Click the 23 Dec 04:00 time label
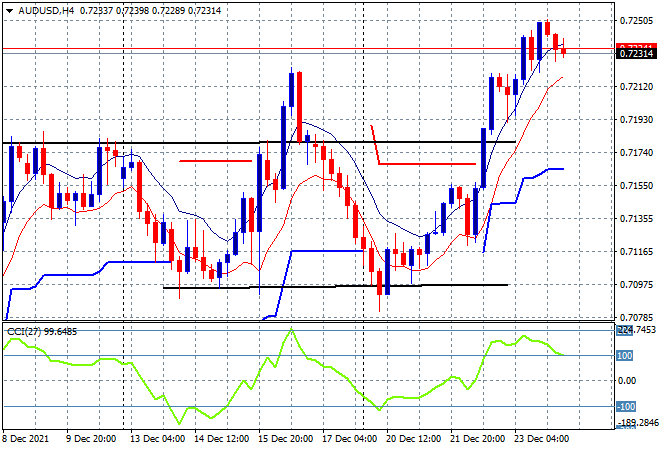This screenshot has height=450, width=660. click(x=541, y=439)
